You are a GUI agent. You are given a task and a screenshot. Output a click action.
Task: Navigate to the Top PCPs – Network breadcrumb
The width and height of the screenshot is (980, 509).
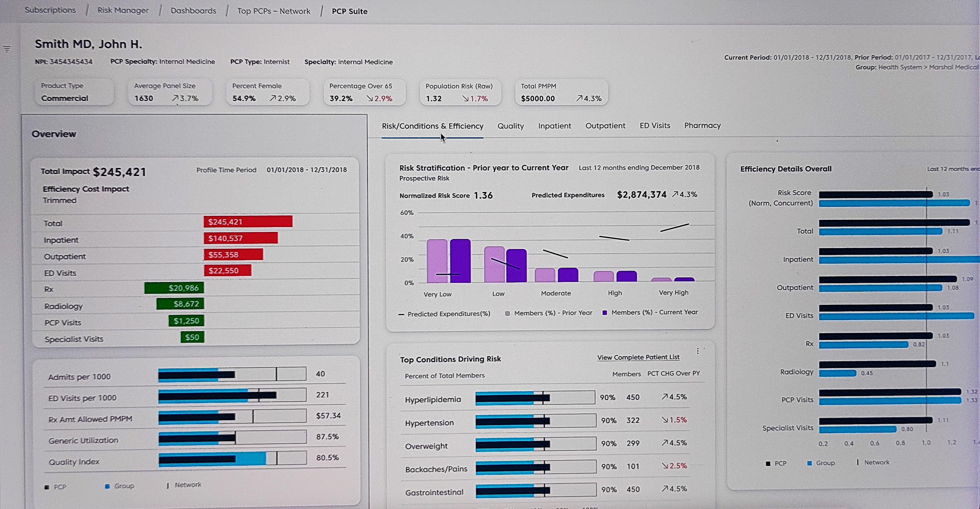click(274, 11)
